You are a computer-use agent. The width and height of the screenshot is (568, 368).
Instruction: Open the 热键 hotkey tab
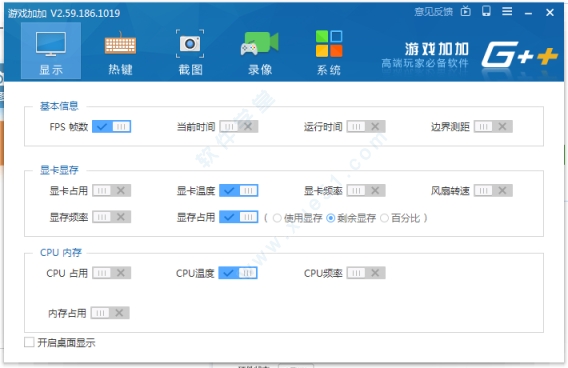pos(120,53)
